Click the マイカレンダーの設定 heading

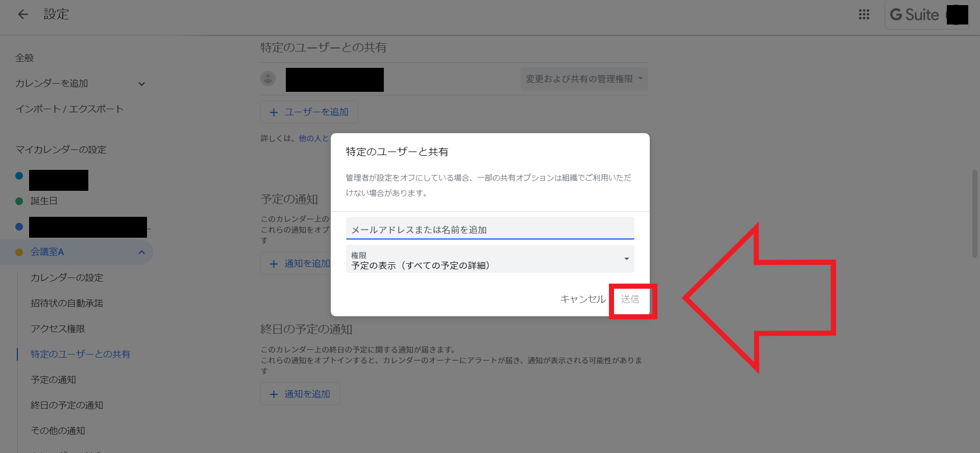click(x=61, y=150)
